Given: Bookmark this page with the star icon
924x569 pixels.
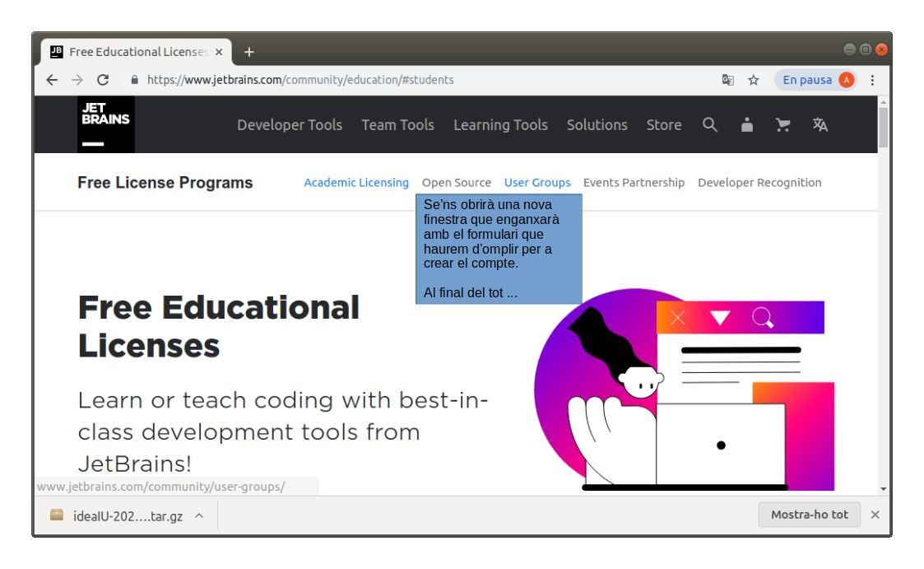Looking at the screenshot, I should [x=753, y=80].
